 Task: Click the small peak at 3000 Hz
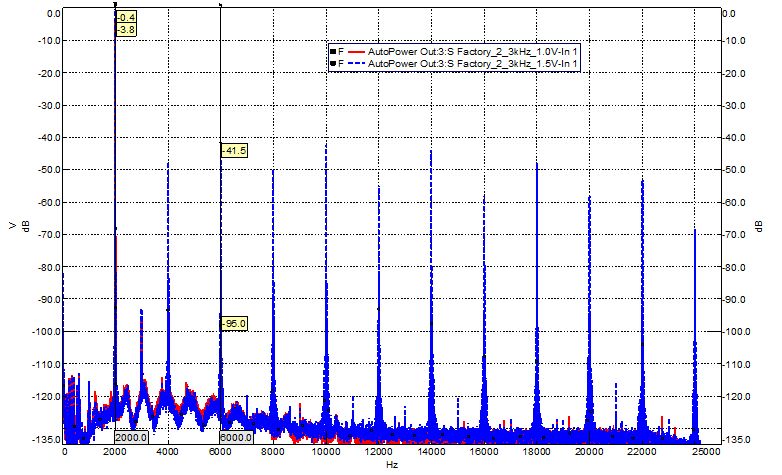[x=142, y=311]
